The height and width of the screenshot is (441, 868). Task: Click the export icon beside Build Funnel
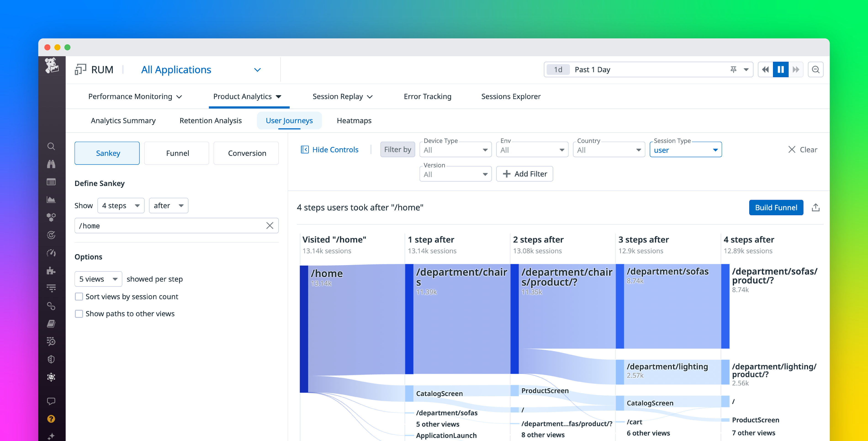tap(816, 207)
